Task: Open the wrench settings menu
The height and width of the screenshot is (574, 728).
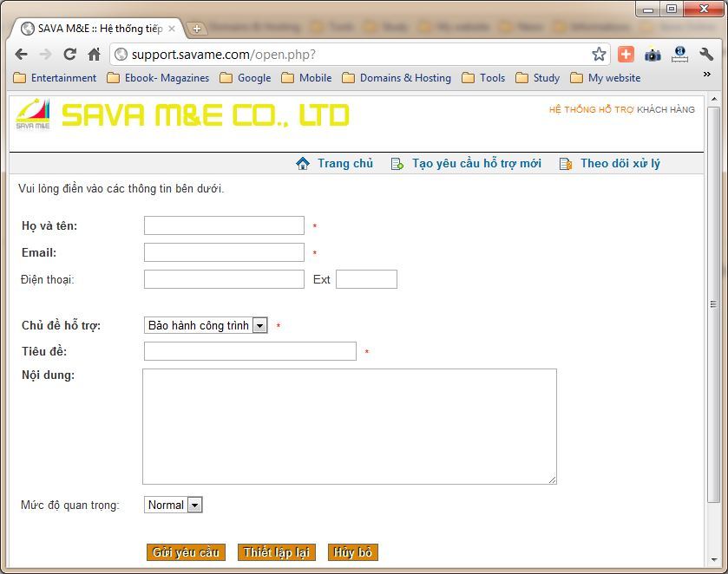Action: coord(706,55)
